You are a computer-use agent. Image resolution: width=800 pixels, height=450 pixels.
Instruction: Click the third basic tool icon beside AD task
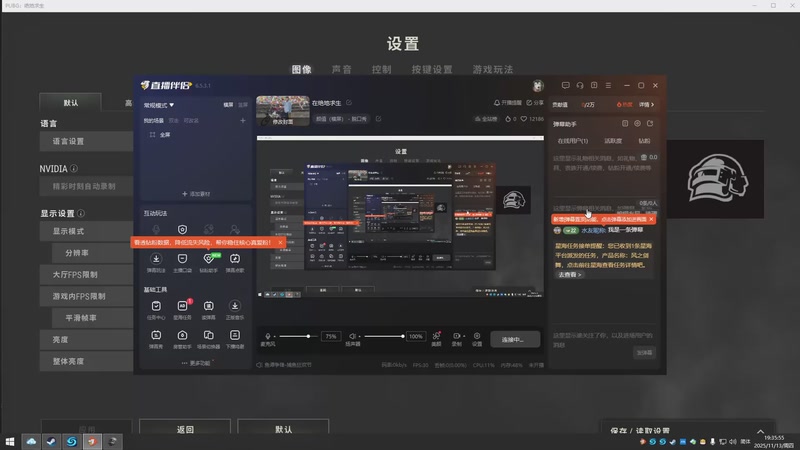point(209,309)
